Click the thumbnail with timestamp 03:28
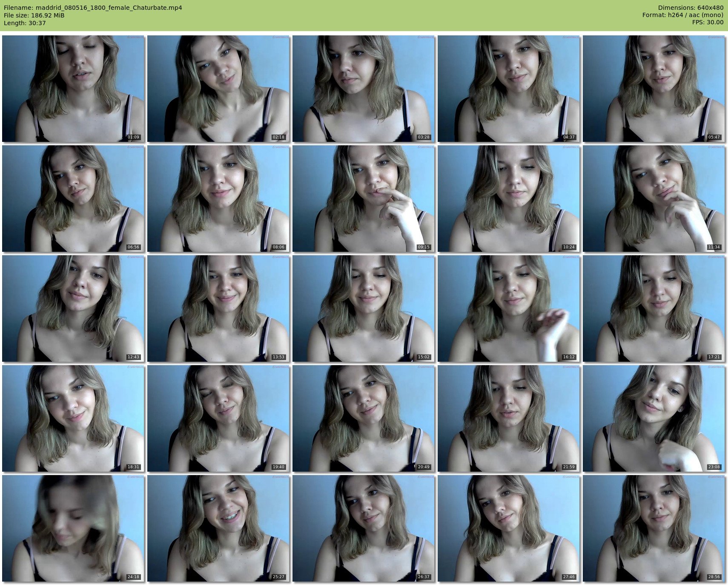The height and width of the screenshot is (585, 728). [364, 89]
